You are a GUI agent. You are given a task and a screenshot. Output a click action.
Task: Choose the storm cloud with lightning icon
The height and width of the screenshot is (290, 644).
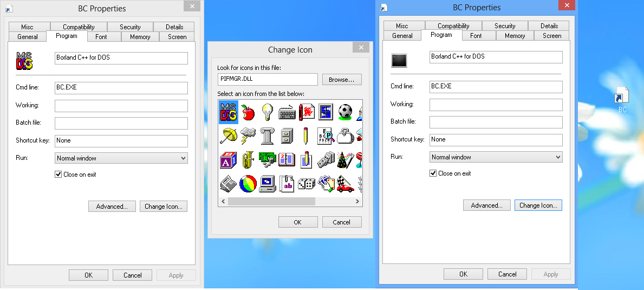click(x=248, y=136)
